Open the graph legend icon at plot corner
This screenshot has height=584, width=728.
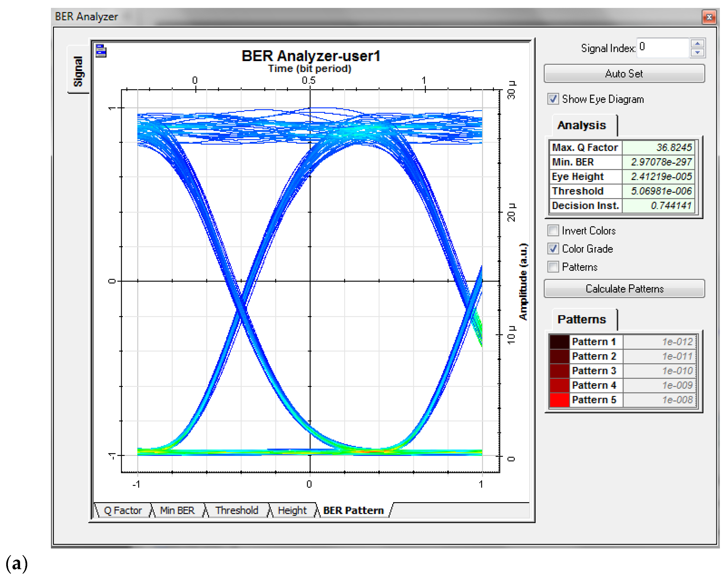[101, 51]
